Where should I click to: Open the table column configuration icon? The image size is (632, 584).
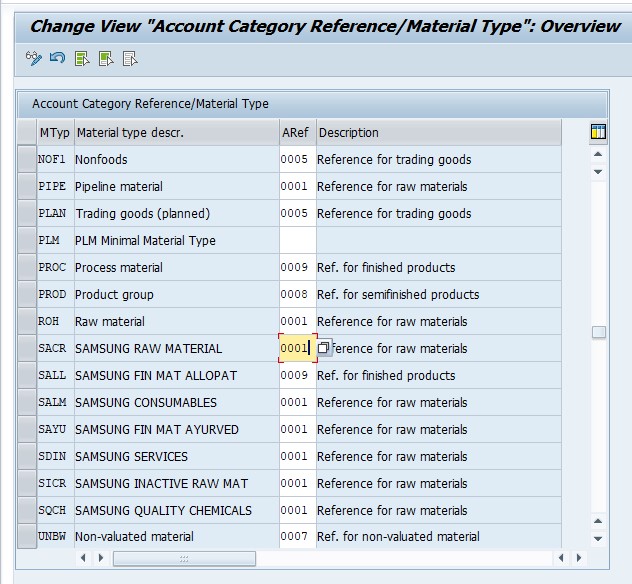pyautogui.click(x=598, y=132)
